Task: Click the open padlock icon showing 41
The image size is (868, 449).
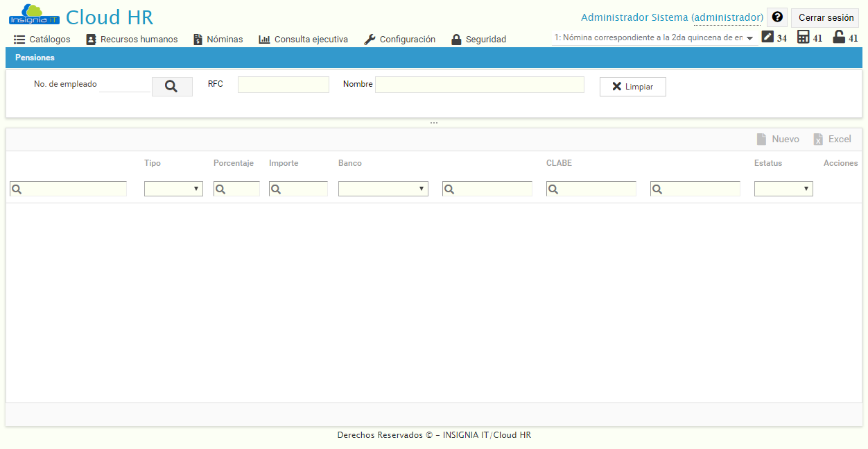Action: click(839, 36)
